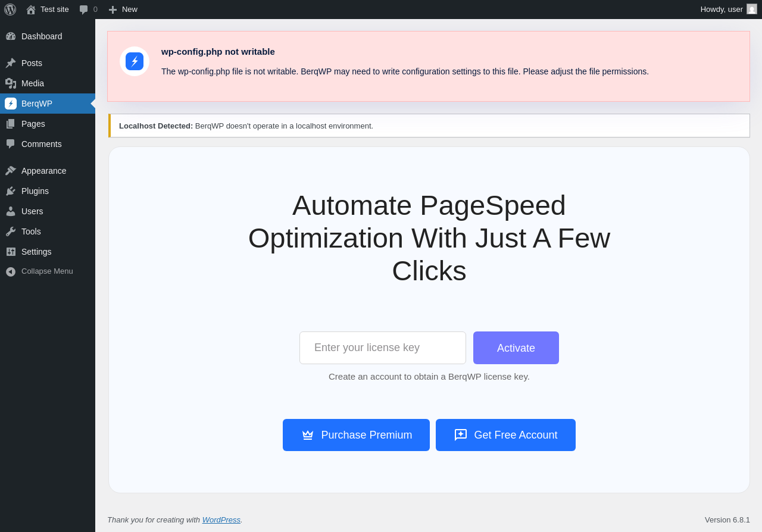Click the Users person icon

point(11,211)
